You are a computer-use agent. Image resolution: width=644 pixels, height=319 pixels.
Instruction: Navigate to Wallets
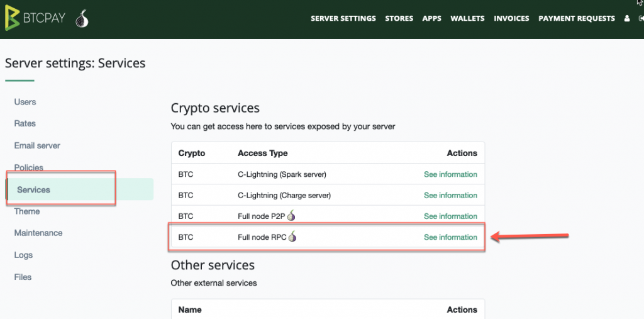click(467, 18)
